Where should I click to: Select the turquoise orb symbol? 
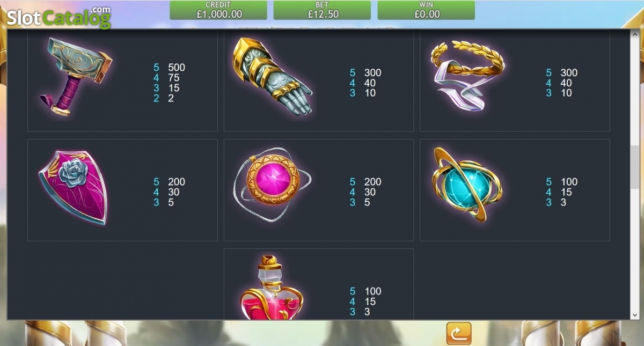468,184
